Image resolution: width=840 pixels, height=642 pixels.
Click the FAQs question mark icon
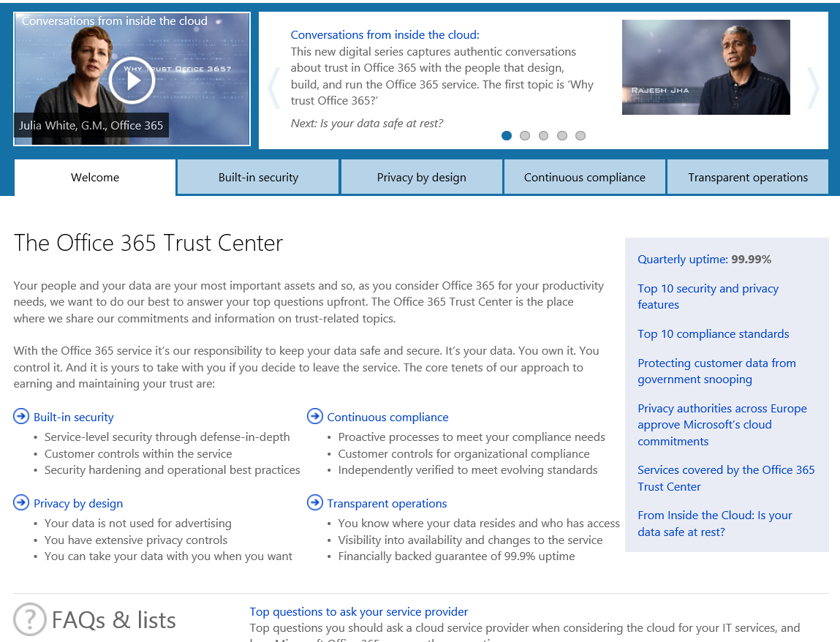[x=30, y=619]
